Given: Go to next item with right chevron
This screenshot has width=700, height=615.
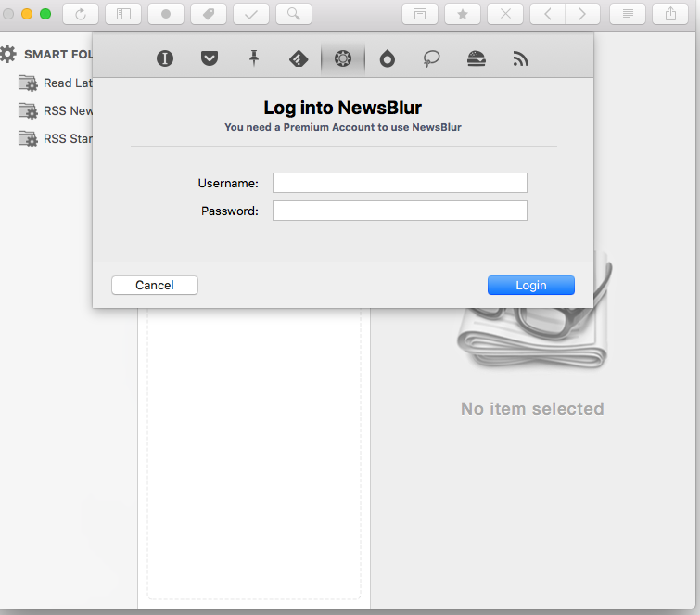Looking at the screenshot, I should 582,14.
